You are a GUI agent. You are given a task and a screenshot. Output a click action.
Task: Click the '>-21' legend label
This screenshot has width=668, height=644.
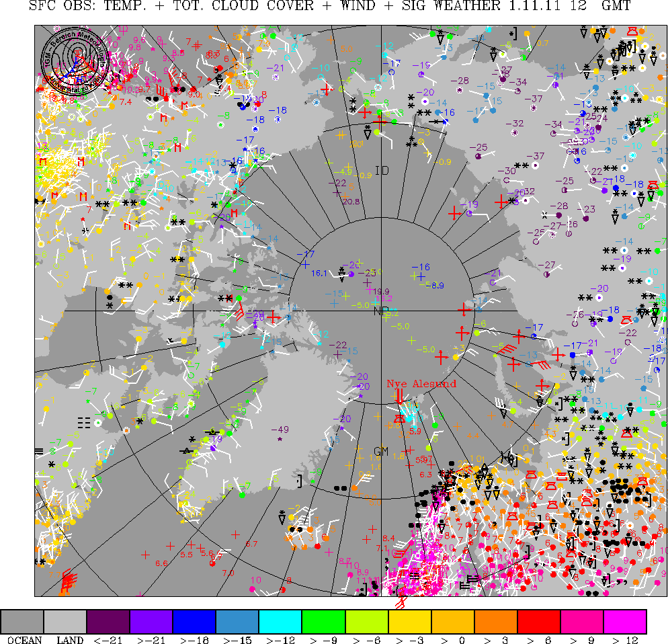pos(152,640)
